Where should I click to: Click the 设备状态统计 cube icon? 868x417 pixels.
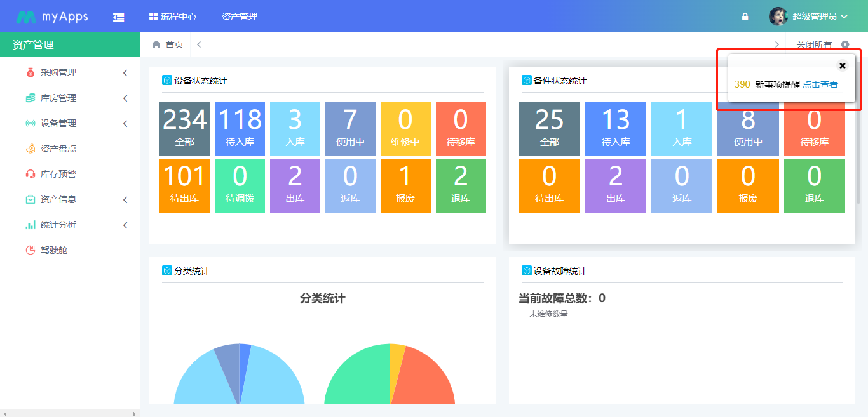pyautogui.click(x=167, y=81)
